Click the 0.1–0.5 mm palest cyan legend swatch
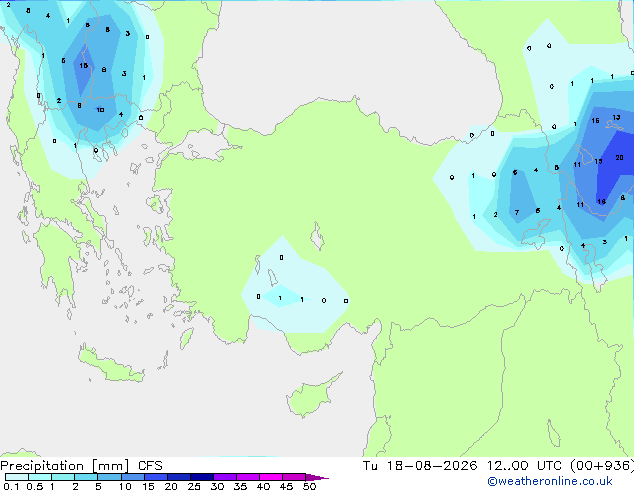This screenshot has width=634, height=490. coord(17,477)
